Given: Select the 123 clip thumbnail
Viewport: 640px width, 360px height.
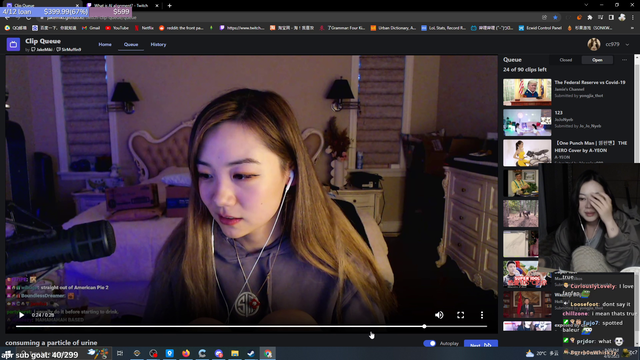Looking at the screenshot, I should [x=527, y=122].
